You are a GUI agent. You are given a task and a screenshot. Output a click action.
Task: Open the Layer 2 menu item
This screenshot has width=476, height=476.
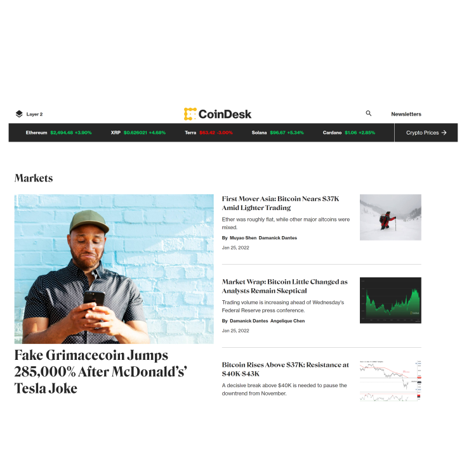34,114
